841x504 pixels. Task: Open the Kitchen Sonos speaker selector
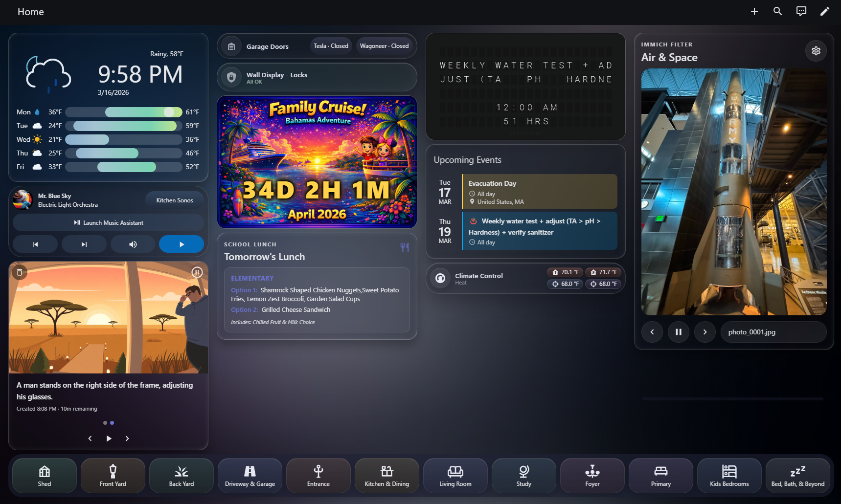pyautogui.click(x=174, y=200)
